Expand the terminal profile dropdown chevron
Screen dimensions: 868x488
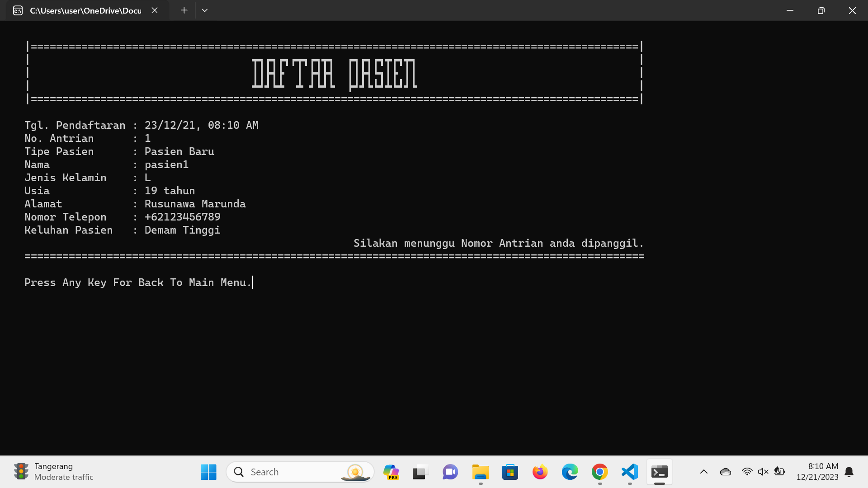pos(205,10)
